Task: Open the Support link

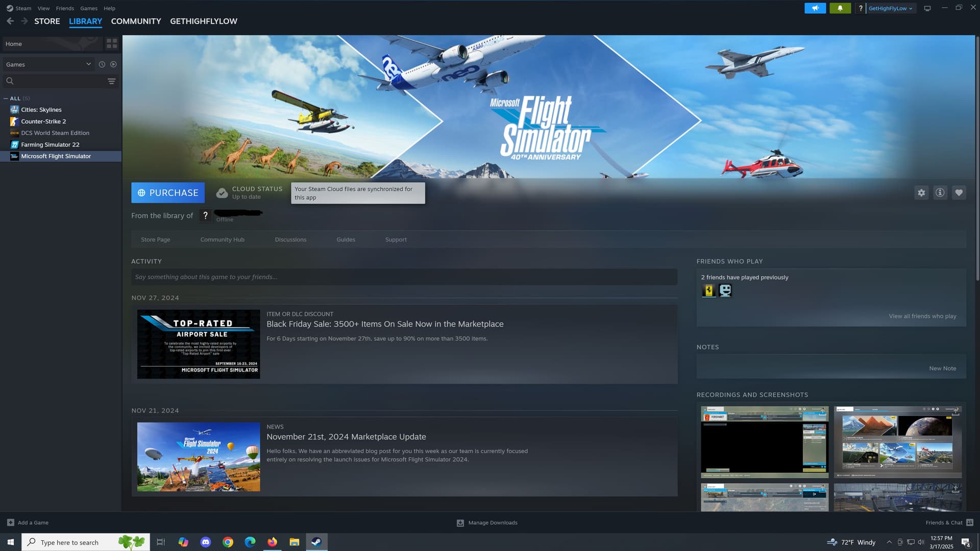Action: pyautogui.click(x=396, y=239)
